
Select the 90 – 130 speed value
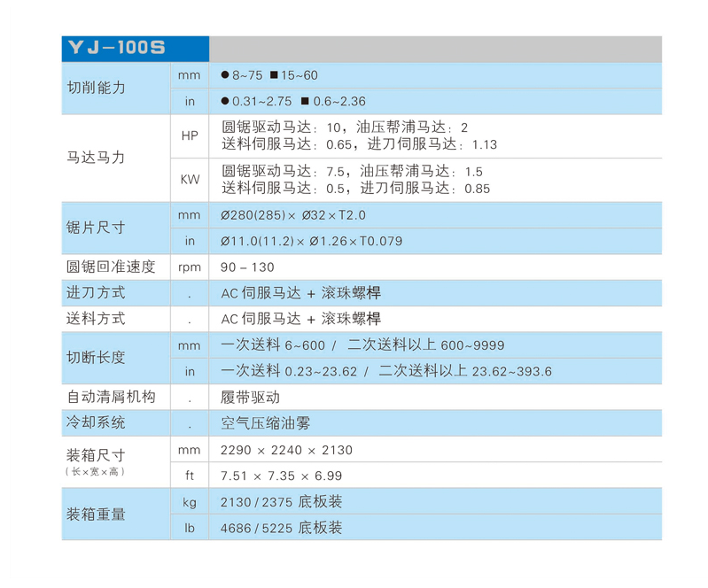(247, 267)
